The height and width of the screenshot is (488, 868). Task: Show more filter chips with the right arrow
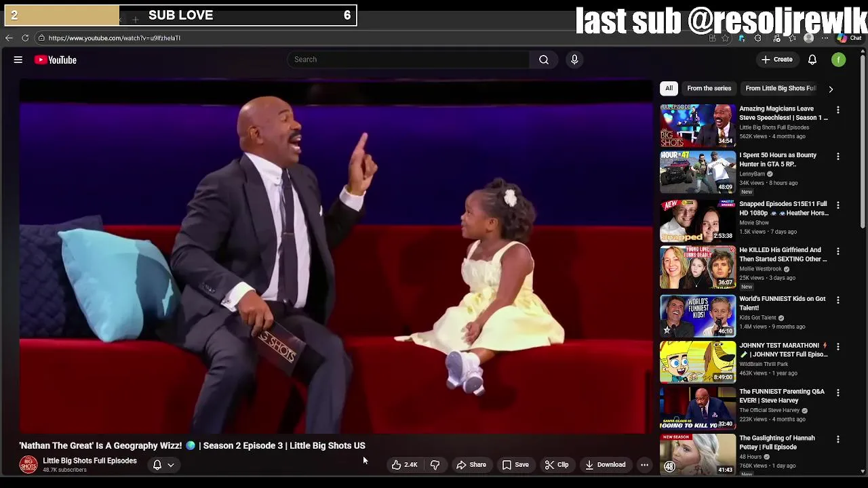831,89
